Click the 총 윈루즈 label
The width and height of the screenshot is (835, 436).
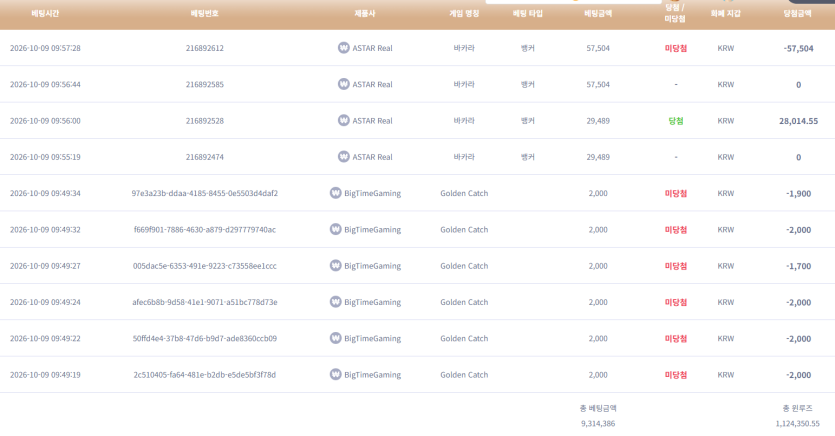[798, 408]
